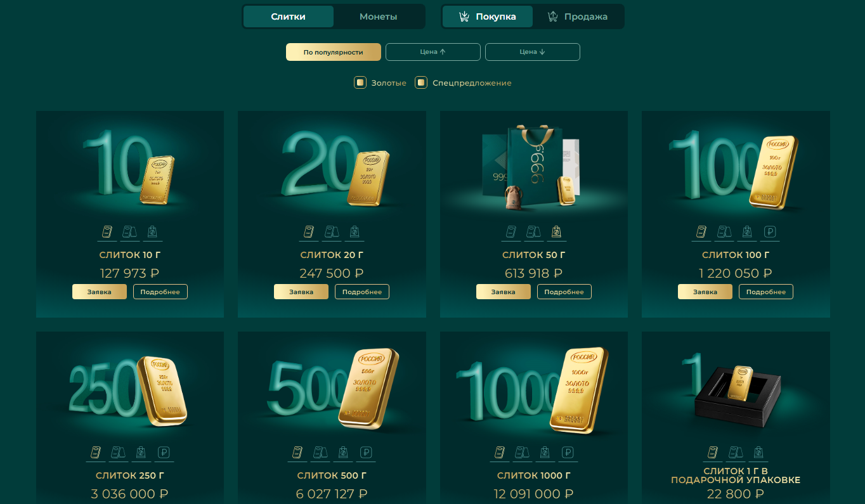
Task: Select the Слитки tab
Action: click(x=289, y=16)
